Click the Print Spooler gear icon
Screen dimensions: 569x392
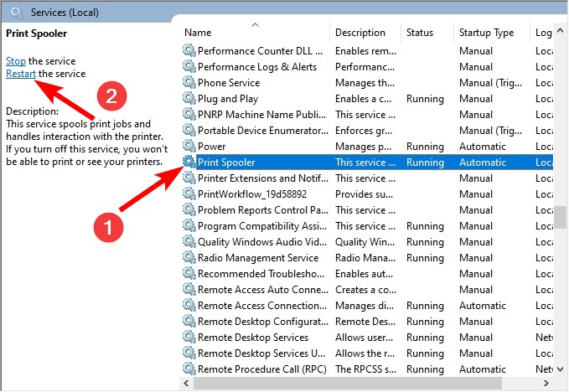click(x=189, y=162)
